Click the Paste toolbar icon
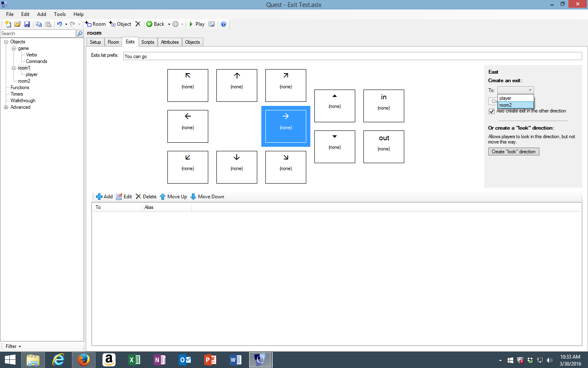The width and height of the screenshot is (588, 368). click(48, 24)
